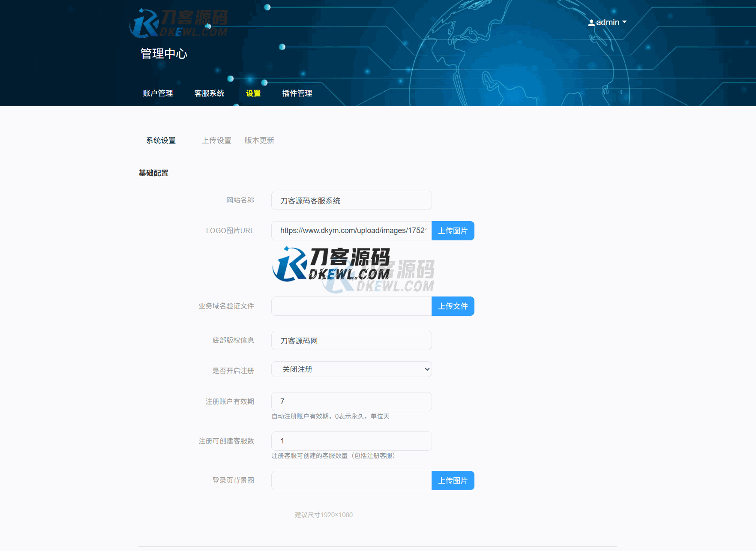Click the uploaded logo preview image
Viewport: 756px width, 551px height.
click(331, 264)
